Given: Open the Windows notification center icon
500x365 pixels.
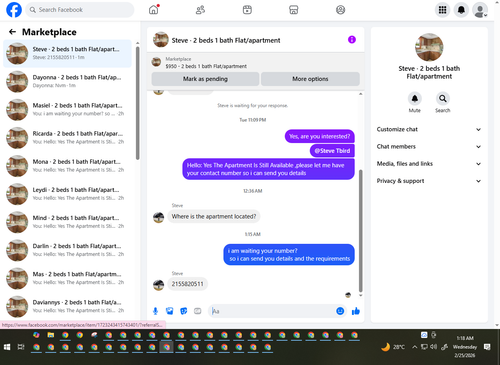Looking at the screenshot, I should point(487,347).
